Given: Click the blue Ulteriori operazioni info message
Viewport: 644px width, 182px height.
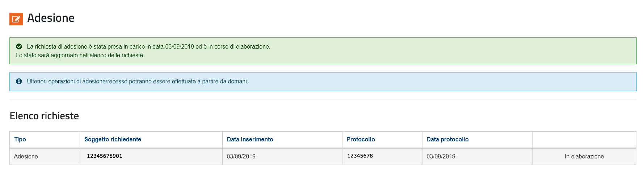Looking at the screenshot, I should point(323,82).
